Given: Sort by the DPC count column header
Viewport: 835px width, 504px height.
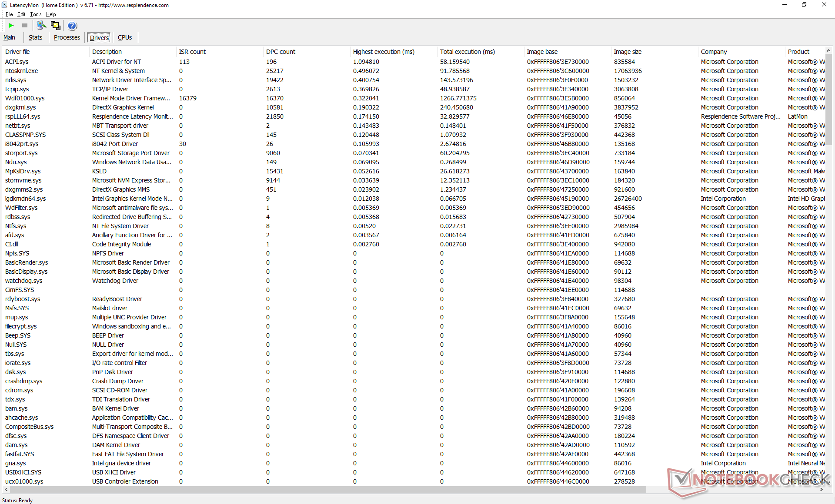Looking at the screenshot, I should (281, 52).
